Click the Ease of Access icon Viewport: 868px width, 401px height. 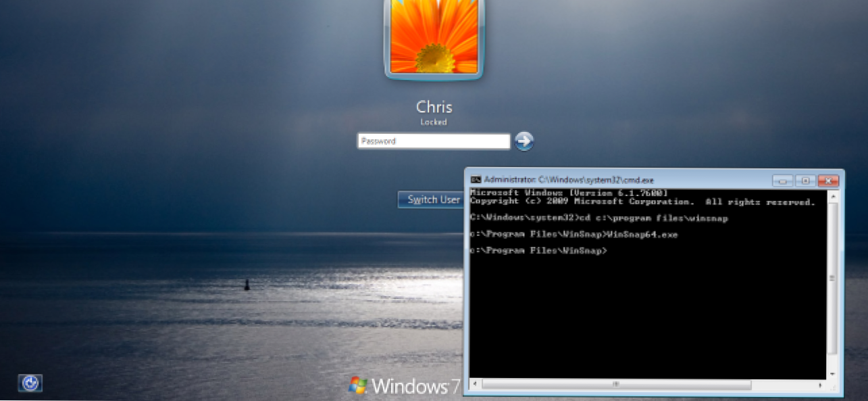click(30, 383)
